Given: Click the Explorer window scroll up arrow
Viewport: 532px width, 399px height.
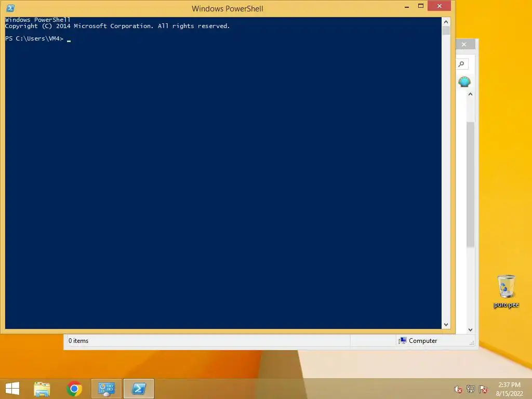Looking at the screenshot, I should pyautogui.click(x=470, y=94).
